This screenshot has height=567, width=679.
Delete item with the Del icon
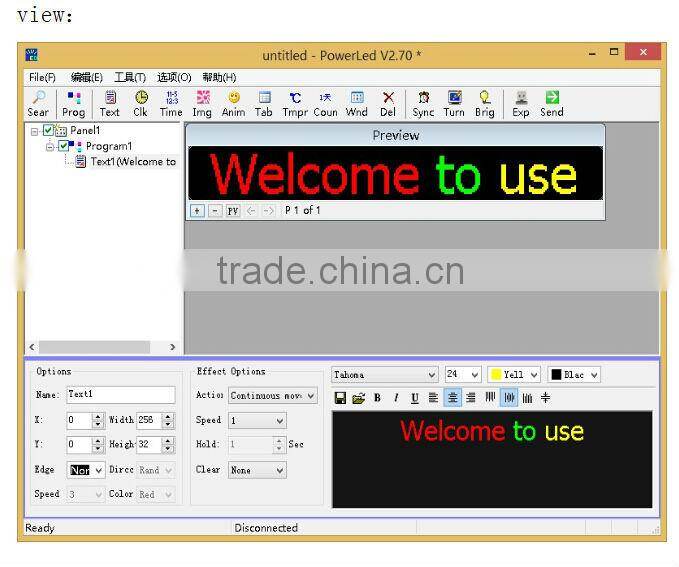[x=388, y=103]
